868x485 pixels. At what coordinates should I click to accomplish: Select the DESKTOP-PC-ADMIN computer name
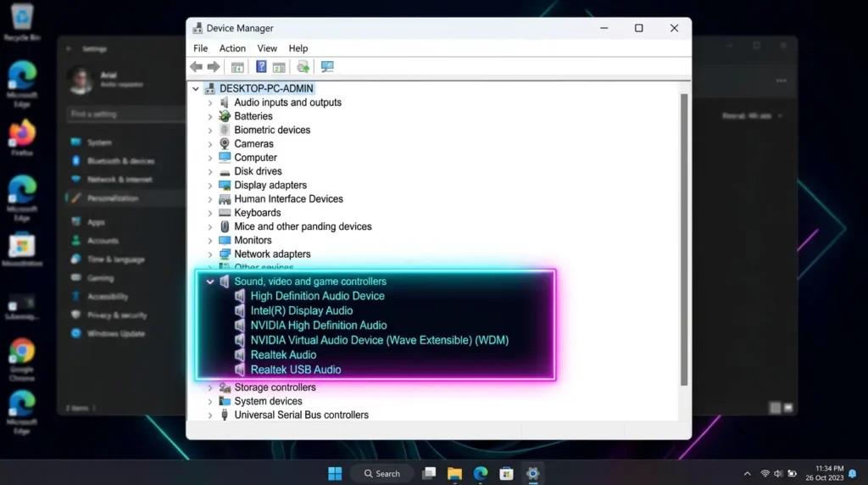coord(266,88)
